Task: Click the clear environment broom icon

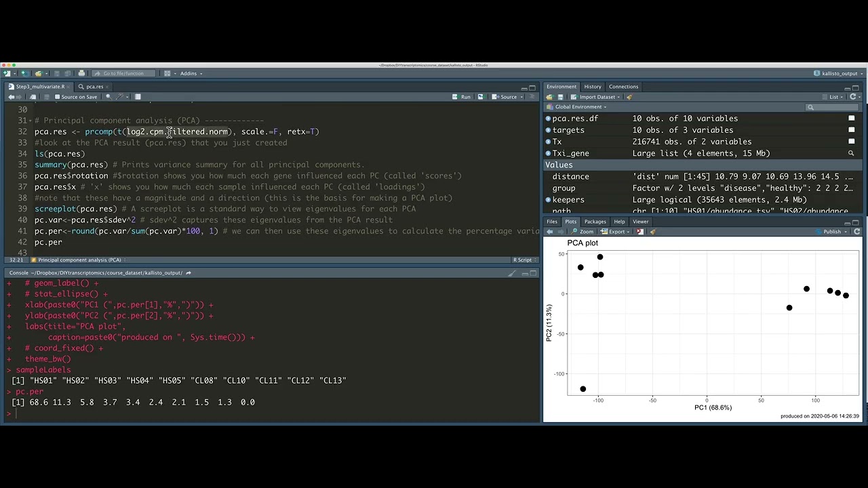Action: tap(629, 97)
